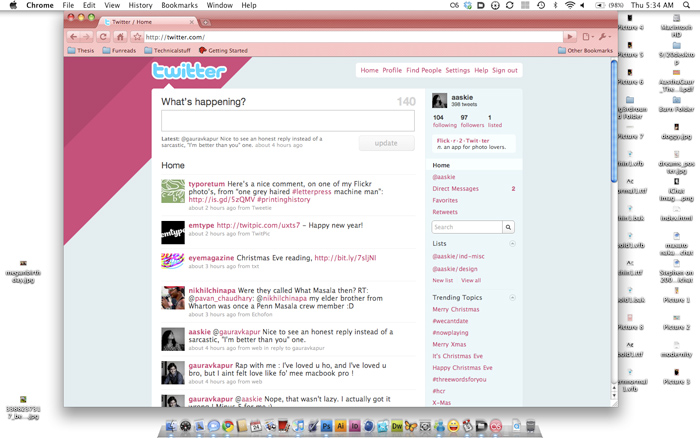Viewport: 700px width, 438px height.
Task: Click the Time Machine icon in the menu bar
Action: click(541, 5)
